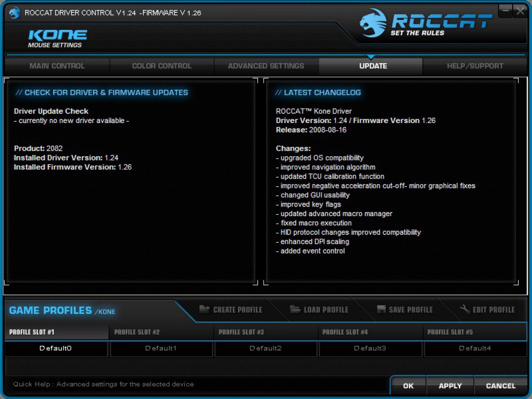Select Profile Slot #3 header
Screen dimensions: 532x399
266,332
